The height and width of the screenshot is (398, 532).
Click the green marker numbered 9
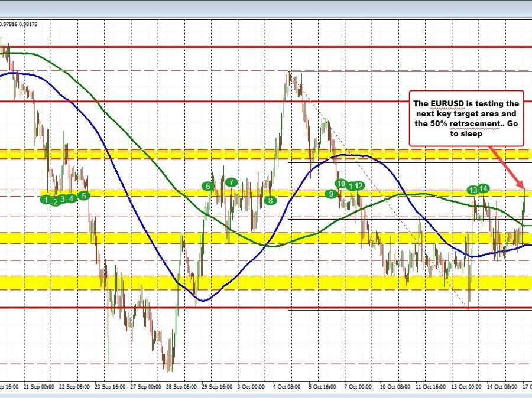click(331, 193)
